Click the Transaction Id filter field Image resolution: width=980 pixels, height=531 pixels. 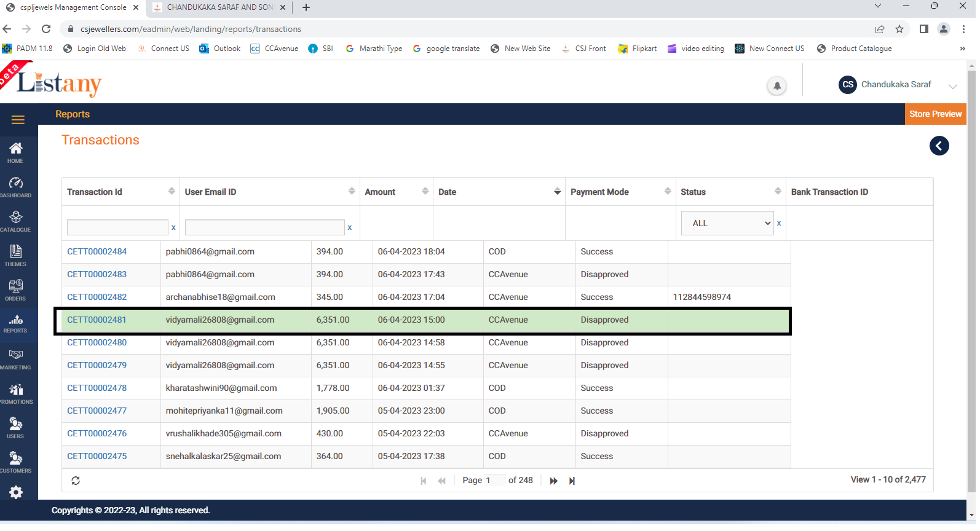(117, 227)
